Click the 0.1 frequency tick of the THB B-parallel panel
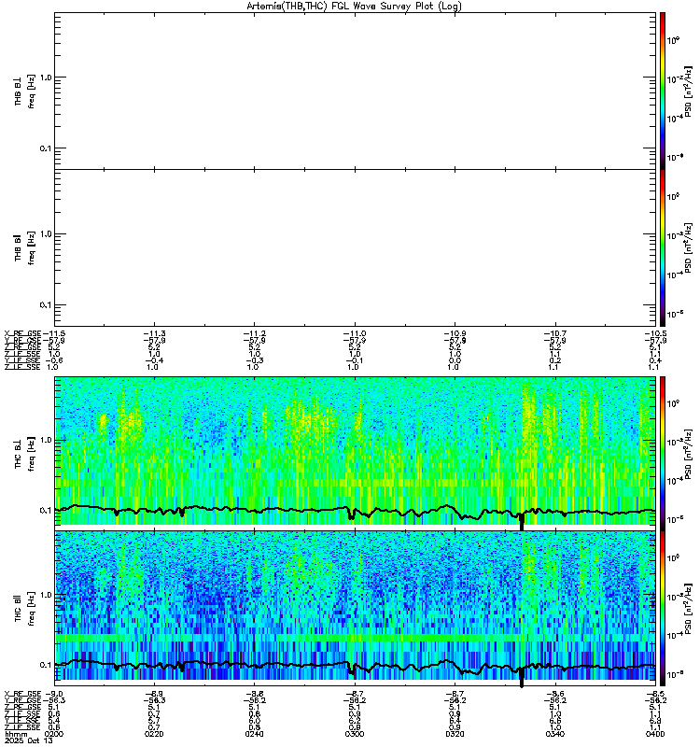This screenshot has height=747, width=700. [x=46, y=305]
